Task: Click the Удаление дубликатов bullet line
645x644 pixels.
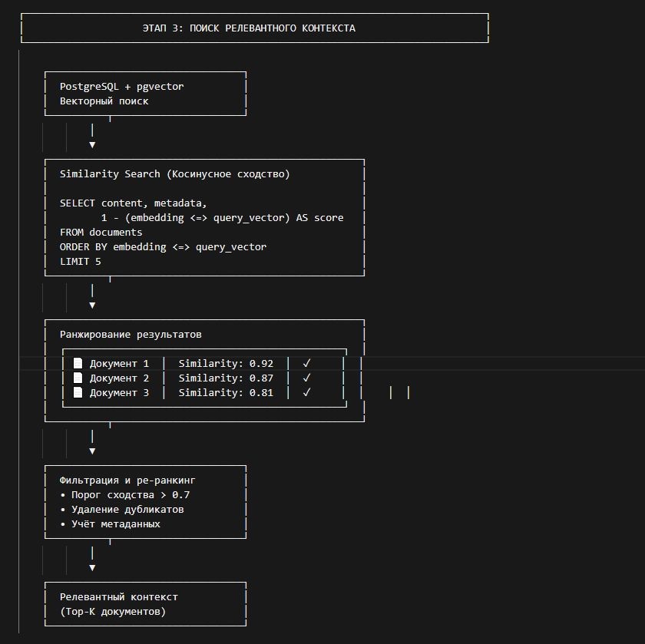Action: (x=127, y=510)
